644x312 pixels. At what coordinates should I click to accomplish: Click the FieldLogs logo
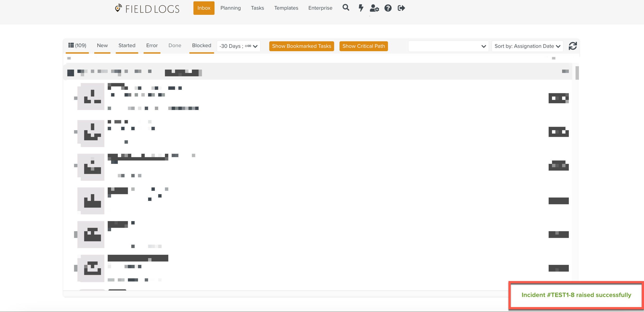147,9
